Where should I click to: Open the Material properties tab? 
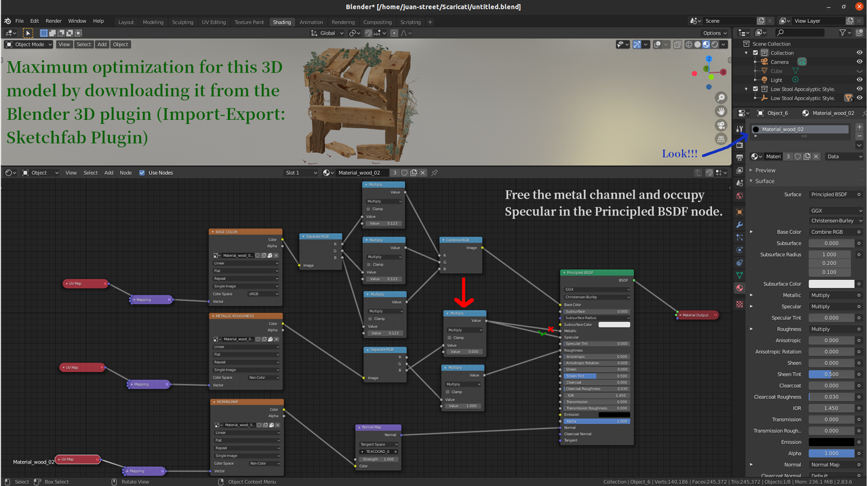[739, 288]
